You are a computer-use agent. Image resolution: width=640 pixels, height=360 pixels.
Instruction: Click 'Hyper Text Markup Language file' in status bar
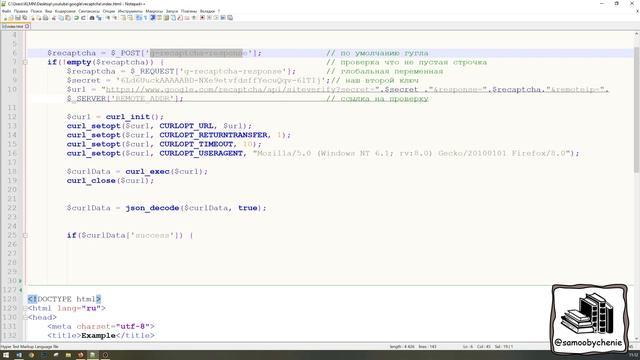(29, 347)
